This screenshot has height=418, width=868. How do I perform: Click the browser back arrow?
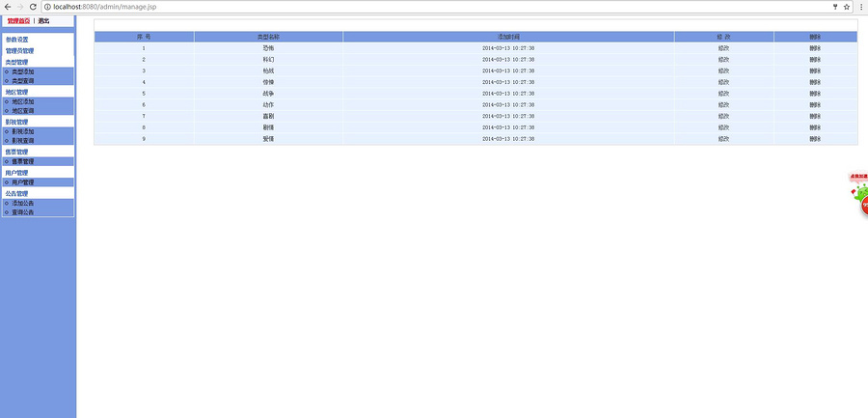click(8, 7)
